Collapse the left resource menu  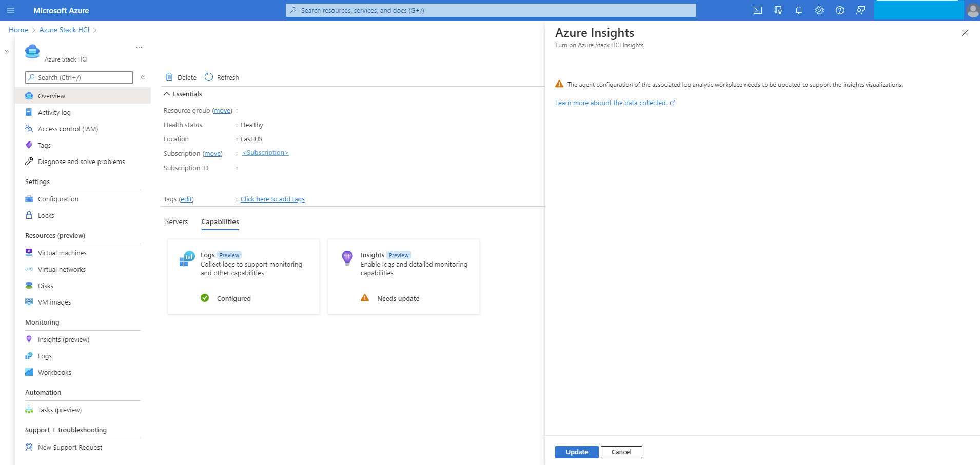(143, 77)
